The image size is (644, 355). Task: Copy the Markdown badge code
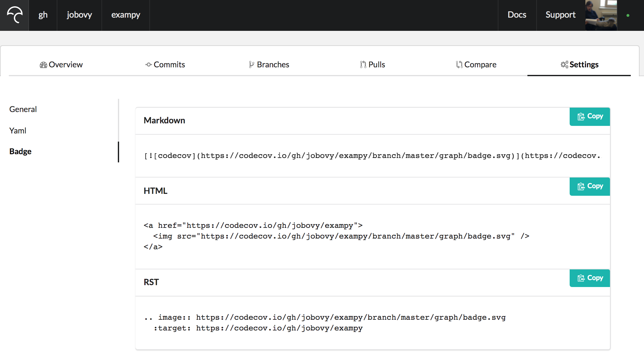click(x=589, y=116)
